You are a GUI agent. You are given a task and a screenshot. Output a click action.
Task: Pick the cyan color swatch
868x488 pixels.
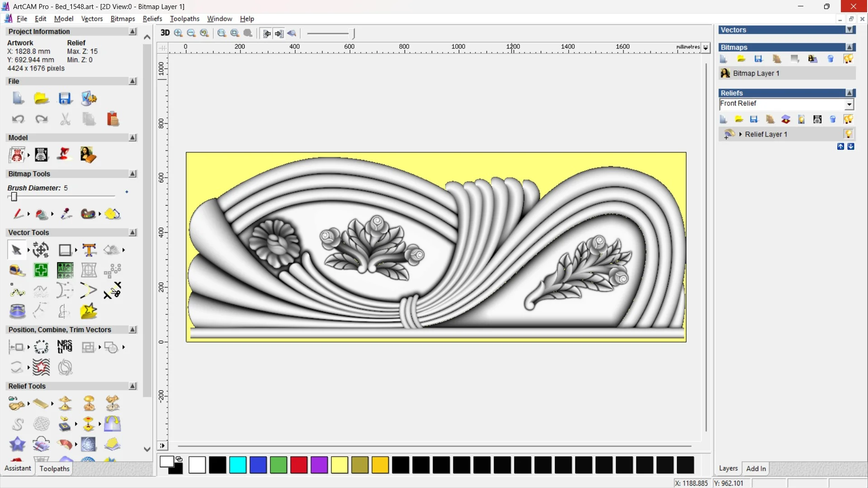pyautogui.click(x=238, y=465)
